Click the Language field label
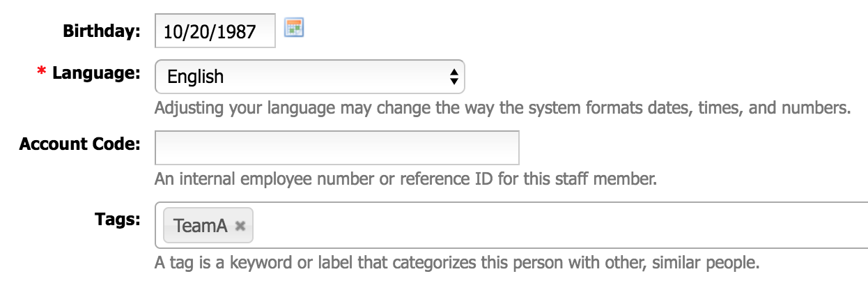The width and height of the screenshot is (868, 297). [96, 73]
